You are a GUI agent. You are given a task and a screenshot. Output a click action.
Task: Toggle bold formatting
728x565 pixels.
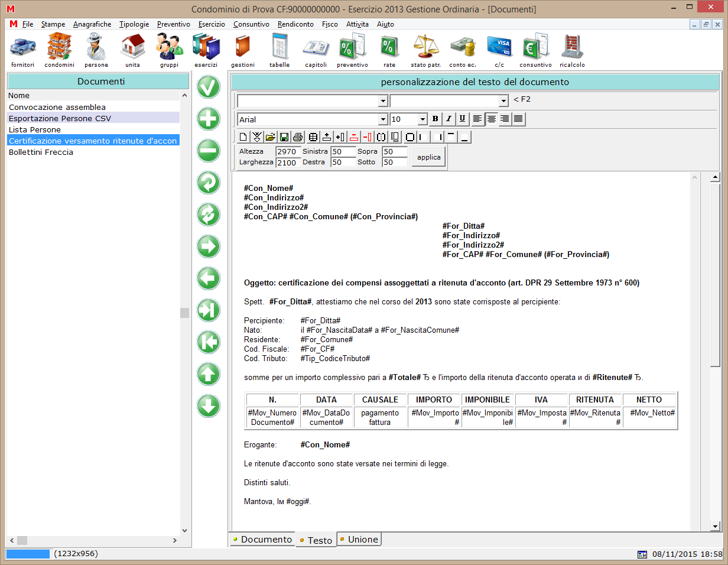[435, 119]
